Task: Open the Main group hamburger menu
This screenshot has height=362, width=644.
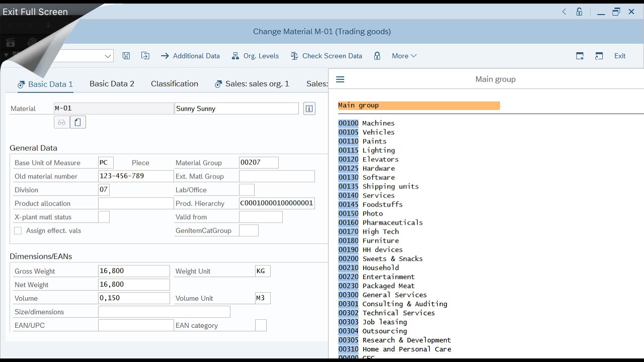Action: point(340,79)
